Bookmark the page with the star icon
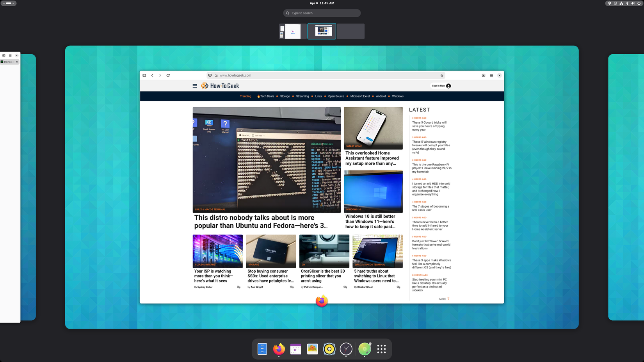The height and width of the screenshot is (362, 644). pyautogui.click(x=442, y=75)
